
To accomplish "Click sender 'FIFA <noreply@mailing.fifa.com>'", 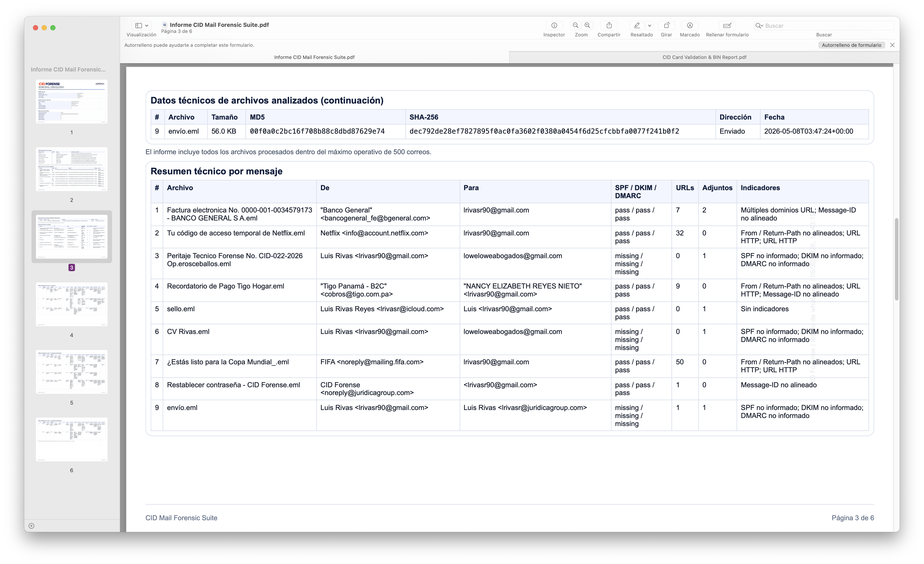I will click(x=372, y=362).
